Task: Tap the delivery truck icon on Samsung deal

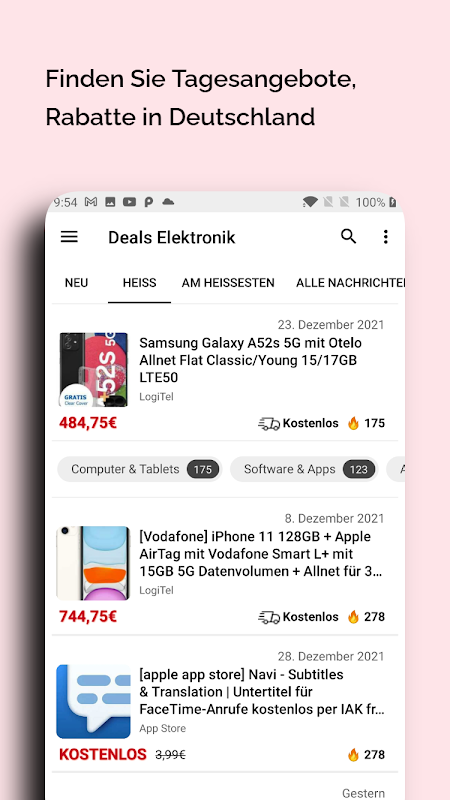Action: 269,423
